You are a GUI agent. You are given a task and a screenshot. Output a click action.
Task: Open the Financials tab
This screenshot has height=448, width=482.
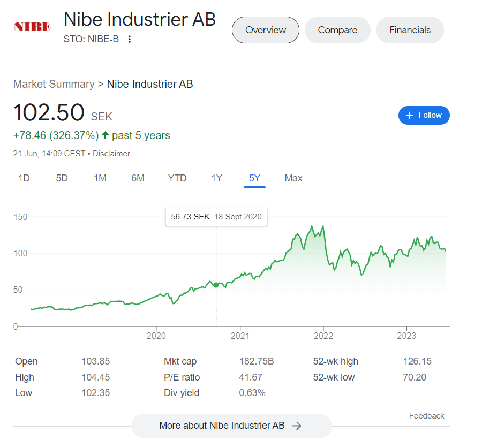(x=410, y=30)
